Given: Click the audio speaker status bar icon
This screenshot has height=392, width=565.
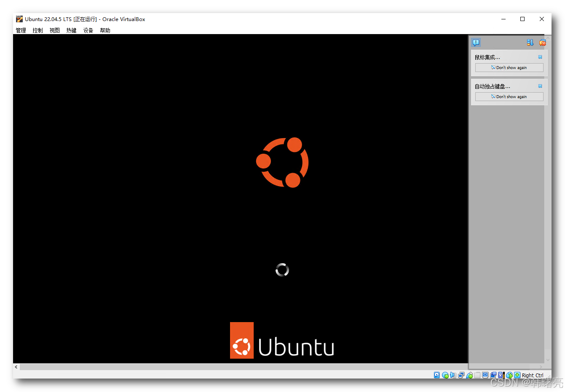Looking at the screenshot, I should (453, 375).
